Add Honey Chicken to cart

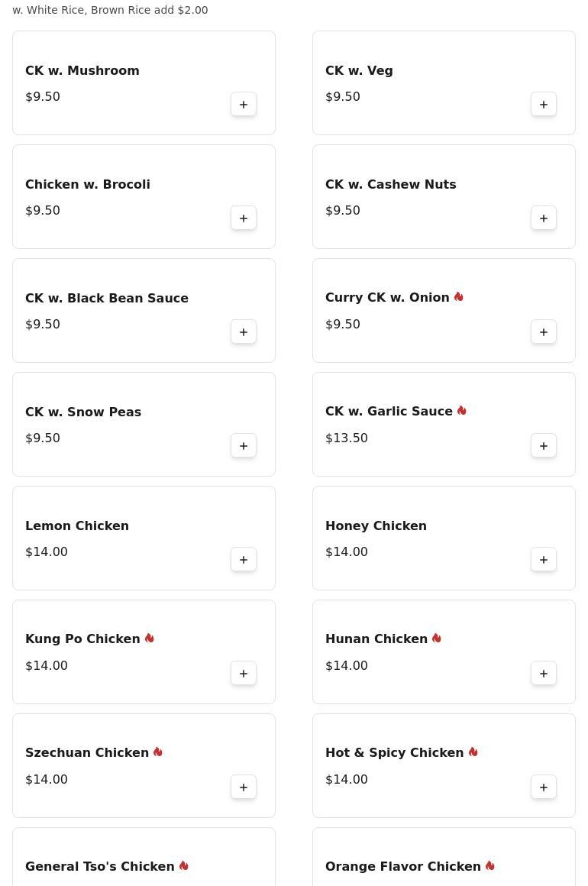tap(544, 559)
